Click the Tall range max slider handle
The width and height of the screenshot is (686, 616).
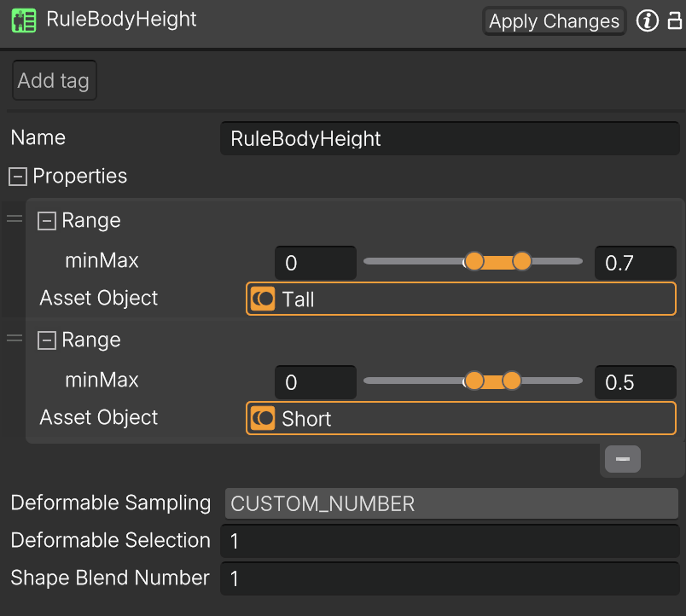click(x=522, y=262)
